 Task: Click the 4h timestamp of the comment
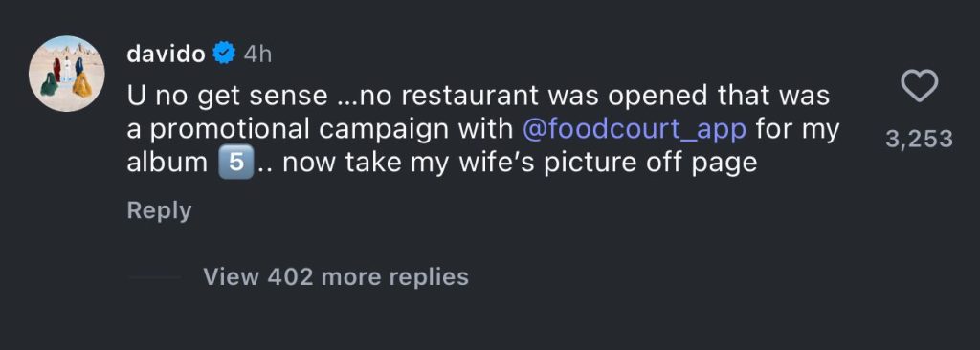tap(257, 55)
